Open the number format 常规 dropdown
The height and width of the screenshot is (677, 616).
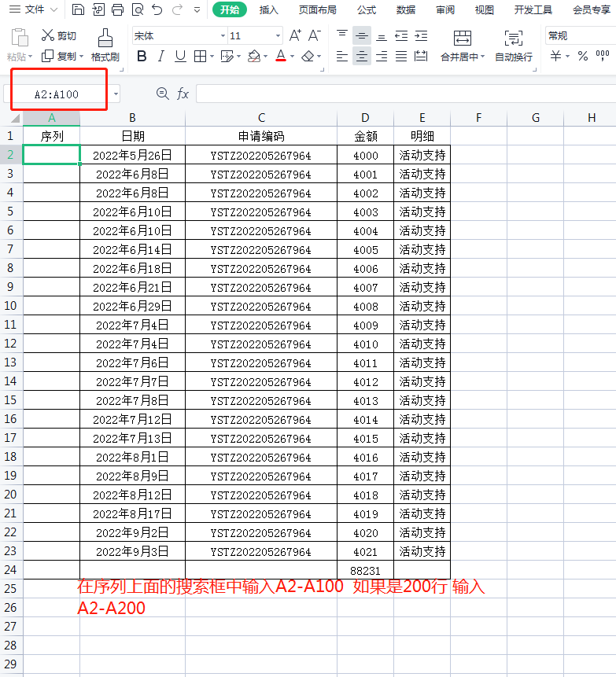[581, 36]
